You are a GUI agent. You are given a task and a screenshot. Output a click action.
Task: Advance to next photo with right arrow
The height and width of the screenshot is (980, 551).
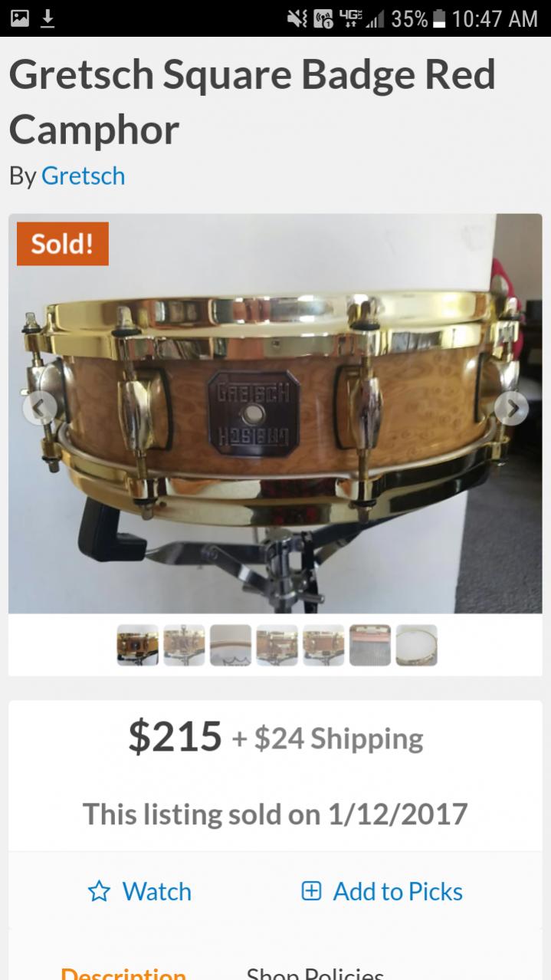tap(511, 409)
